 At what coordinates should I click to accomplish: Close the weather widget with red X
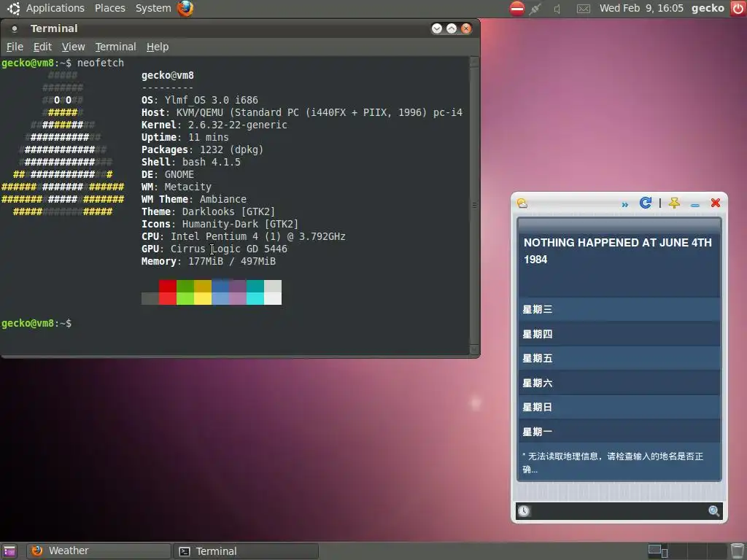click(715, 203)
